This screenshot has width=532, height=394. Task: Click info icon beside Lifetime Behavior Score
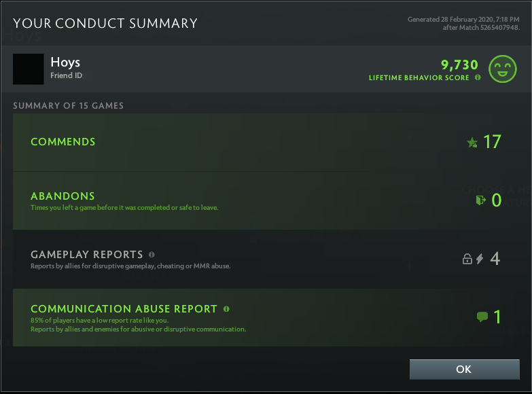pyautogui.click(x=478, y=77)
